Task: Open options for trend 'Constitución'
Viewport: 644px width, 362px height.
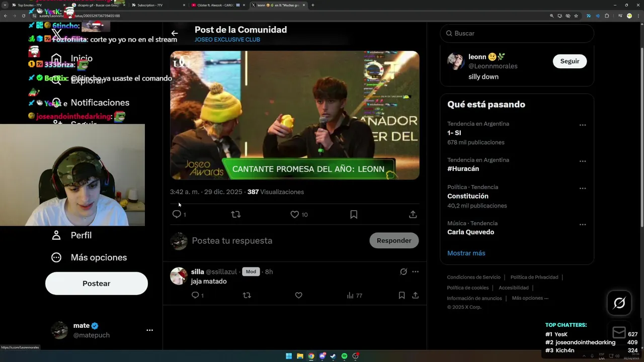Action: pos(583,189)
